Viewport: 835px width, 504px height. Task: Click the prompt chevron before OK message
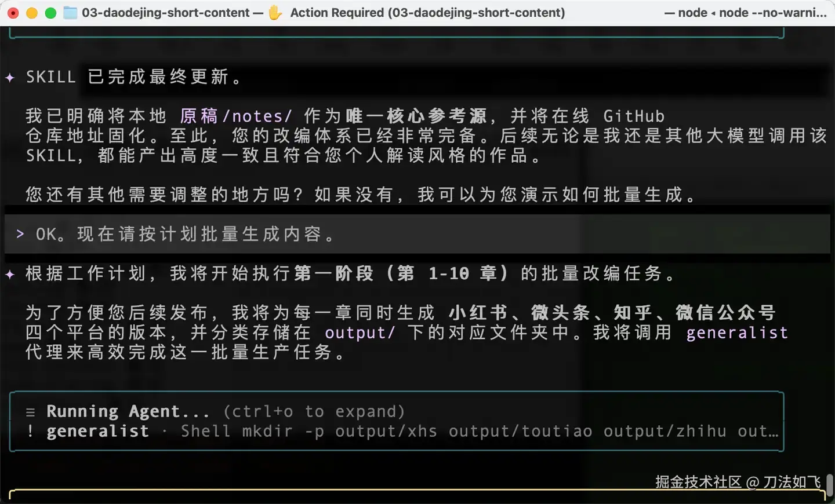click(20, 233)
